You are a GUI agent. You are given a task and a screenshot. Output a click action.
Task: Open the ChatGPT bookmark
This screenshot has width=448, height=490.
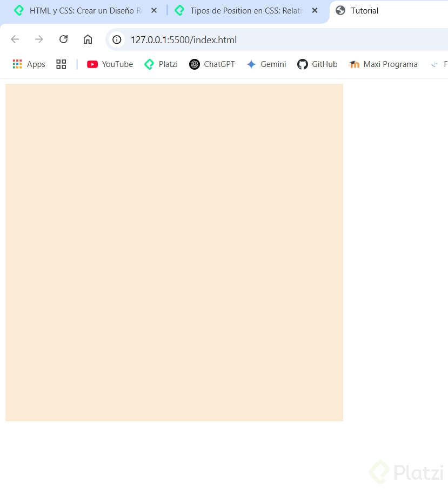(x=212, y=64)
